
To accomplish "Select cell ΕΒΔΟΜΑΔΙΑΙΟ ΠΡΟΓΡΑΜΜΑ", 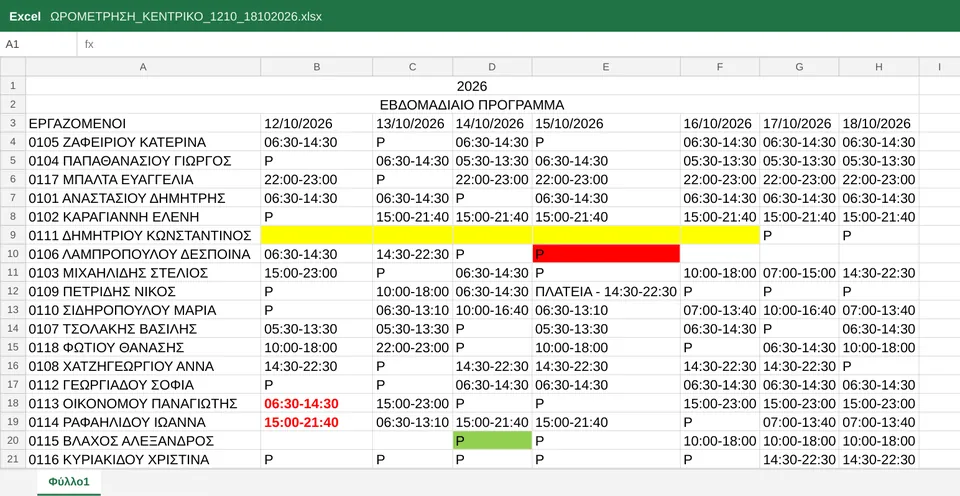I will click(x=472, y=105).
